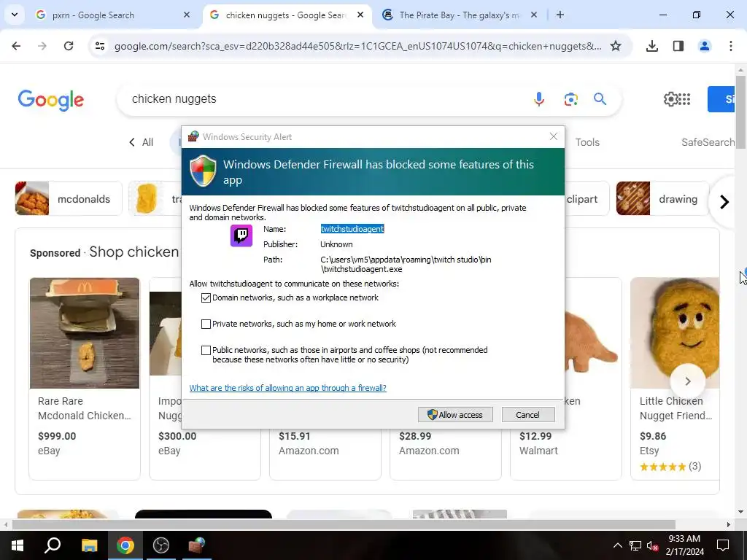The image size is (747, 560).
Task: Show hidden system tray icons
Action: [617, 545]
